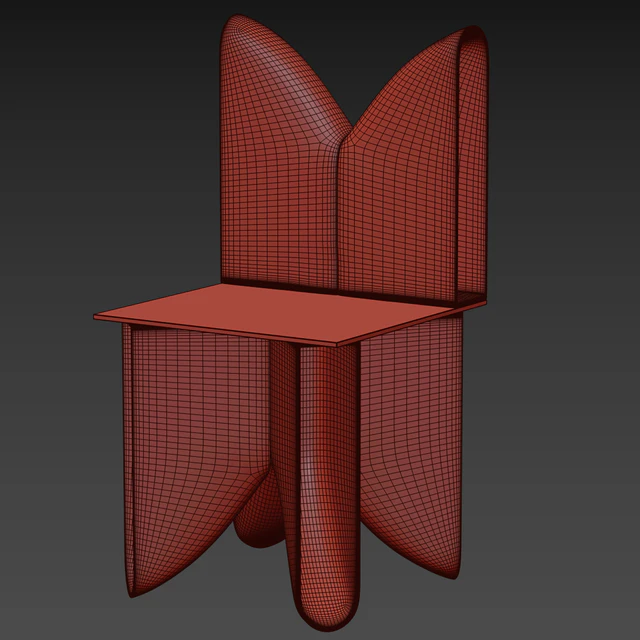Pick the left curved backrest panel
Screen dimensions: 640x640
pos(280,155)
